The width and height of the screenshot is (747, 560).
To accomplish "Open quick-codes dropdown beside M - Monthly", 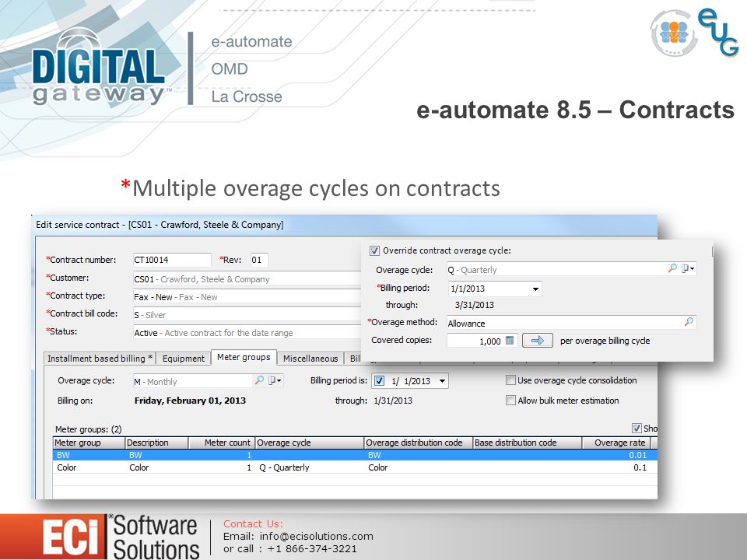I will click(x=275, y=380).
